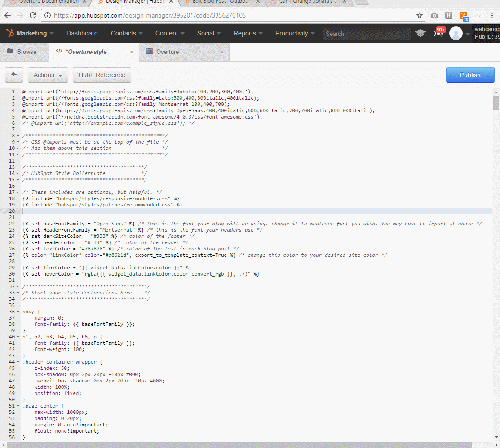Viewport: 500px width, 448px height.
Task: Click the Publish button
Action: [470, 75]
